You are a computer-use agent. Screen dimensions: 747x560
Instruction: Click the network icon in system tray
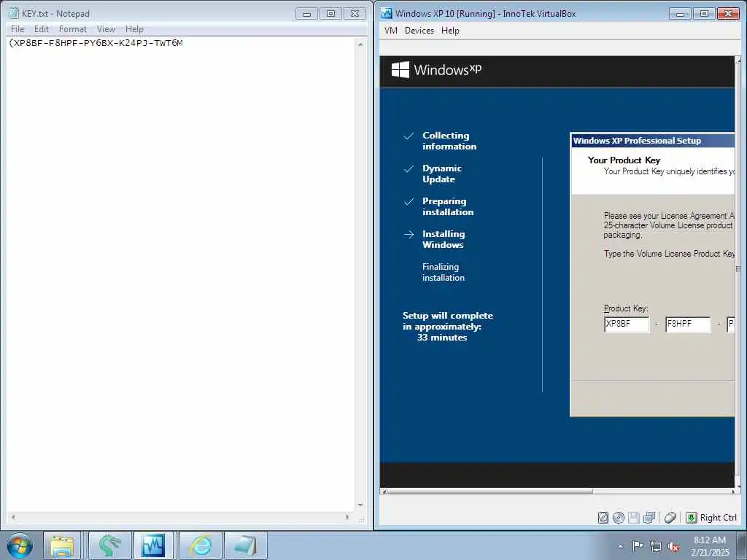click(656, 546)
